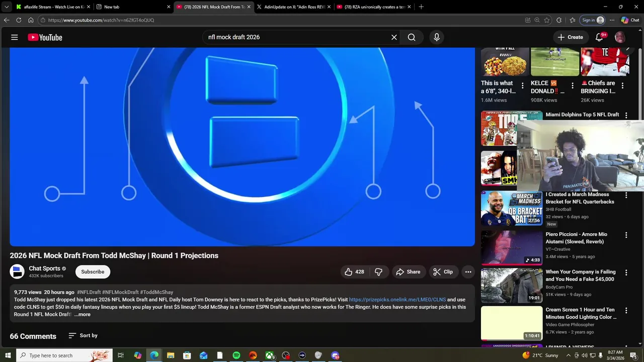Clip the mock draft video
Image resolution: width=644 pixels, height=362 pixels.
coord(443,271)
